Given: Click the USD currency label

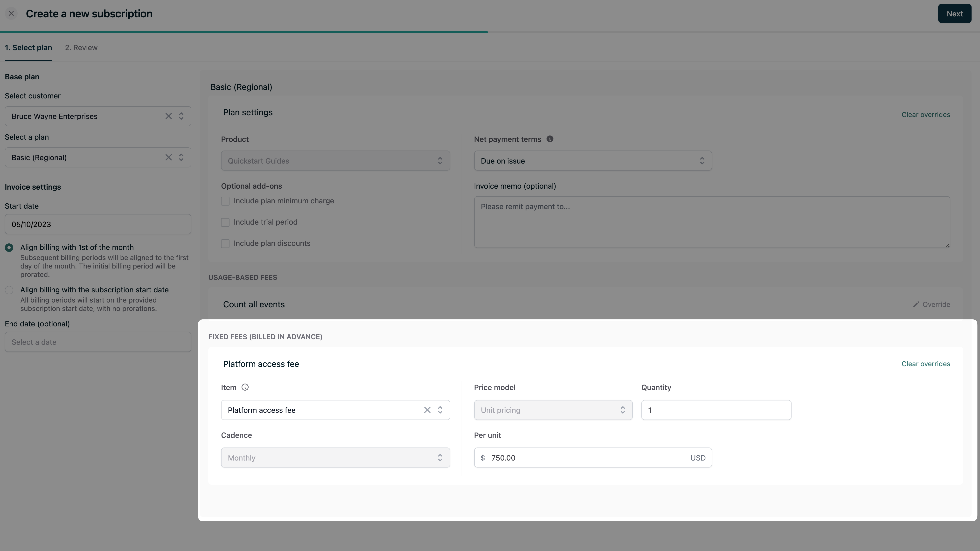Looking at the screenshot, I should (x=698, y=458).
